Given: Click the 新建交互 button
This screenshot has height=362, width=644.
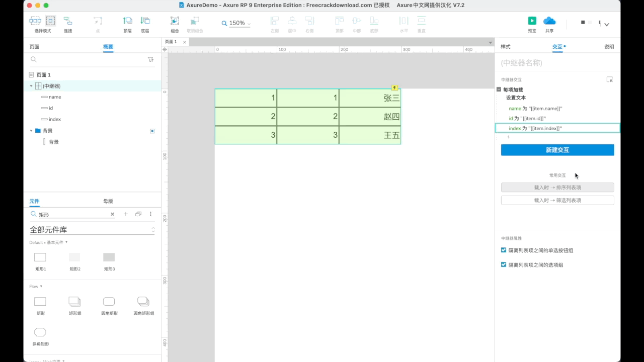Looking at the screenshot, I should point(557,150).
